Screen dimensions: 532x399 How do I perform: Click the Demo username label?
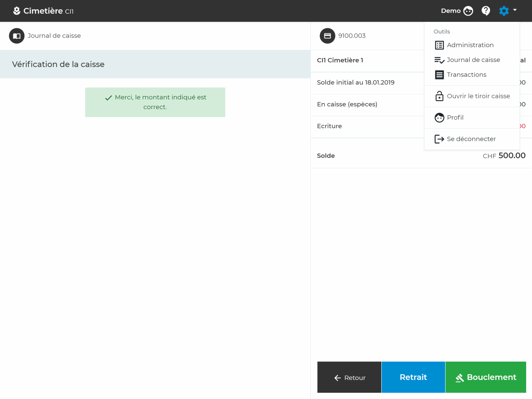[451, 11]
